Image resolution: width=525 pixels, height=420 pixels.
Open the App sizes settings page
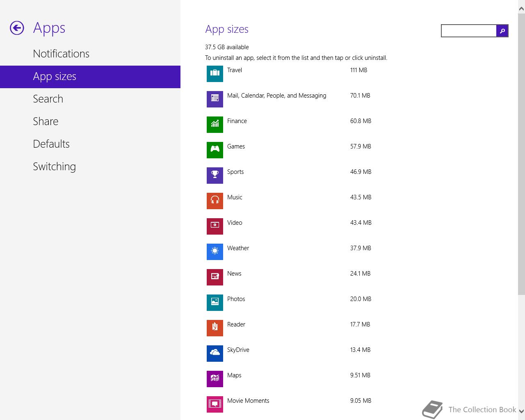coord(90,77)
